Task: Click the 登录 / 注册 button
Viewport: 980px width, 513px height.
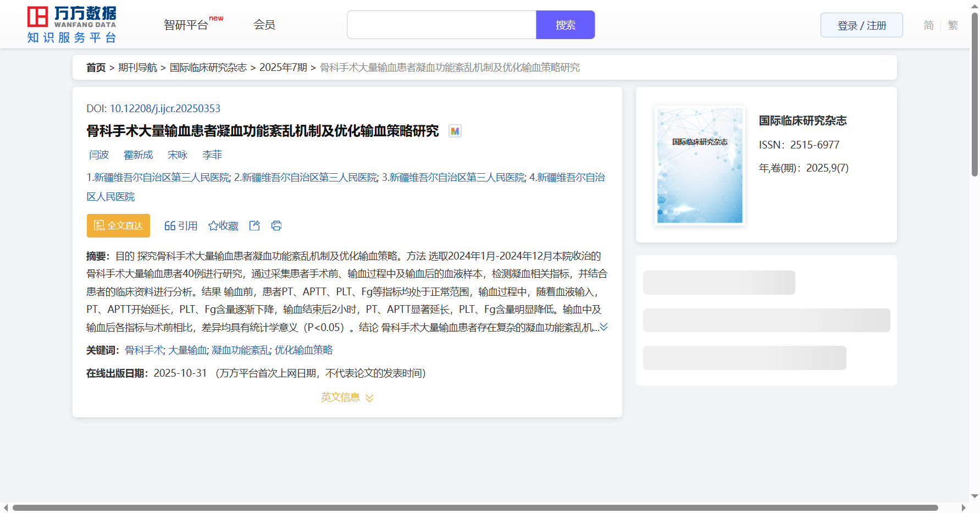Action: (861, 25)
